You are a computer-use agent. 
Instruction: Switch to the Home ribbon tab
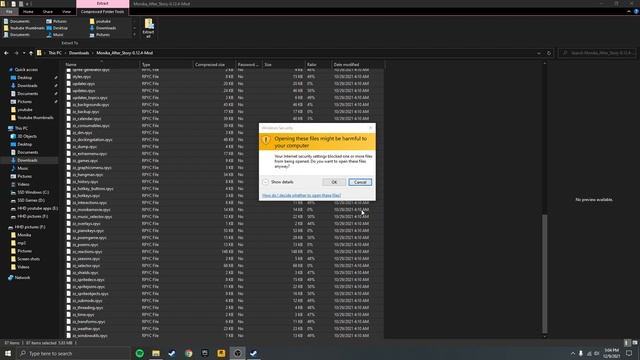point(28,11)
